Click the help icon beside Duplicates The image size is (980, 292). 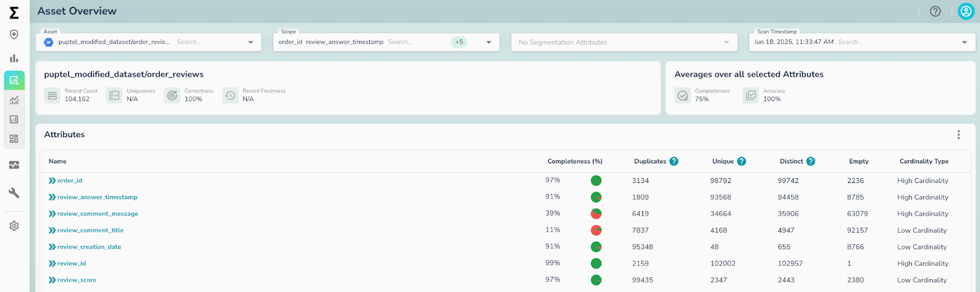tap(674, 162)
